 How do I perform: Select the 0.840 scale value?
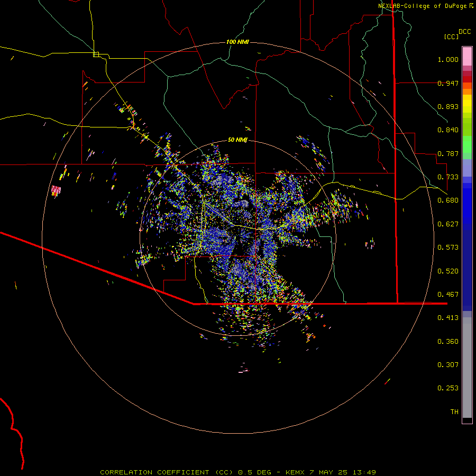coord(448,130)
